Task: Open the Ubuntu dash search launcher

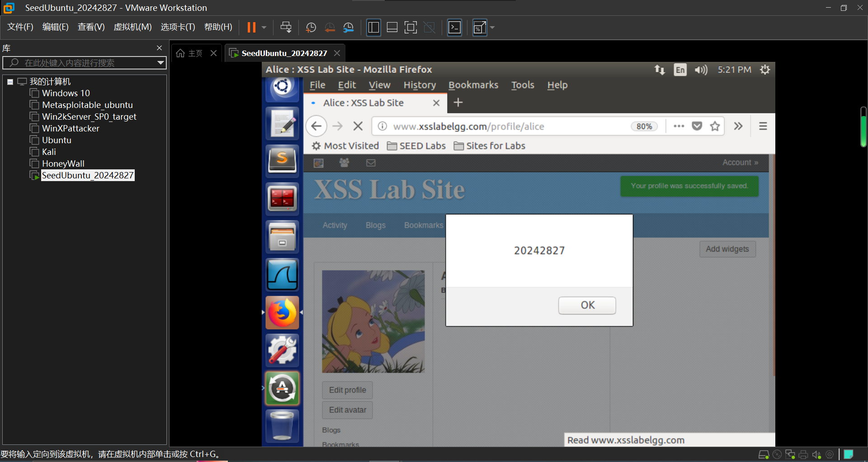Action: click(282, 88)
